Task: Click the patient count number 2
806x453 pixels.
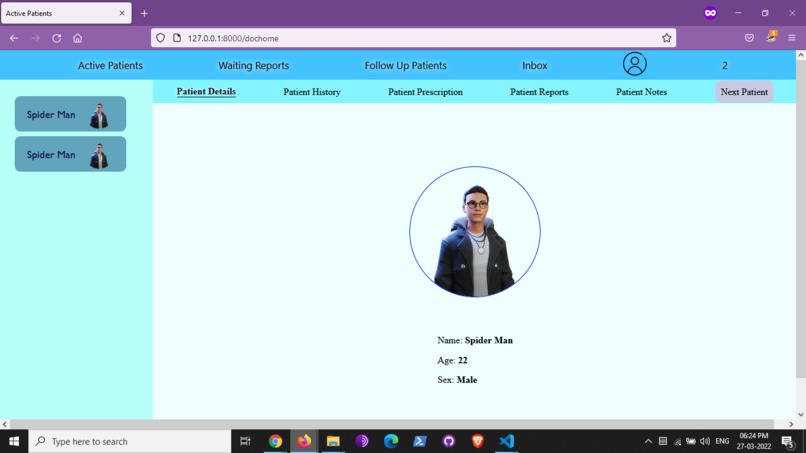Action: 725,65
